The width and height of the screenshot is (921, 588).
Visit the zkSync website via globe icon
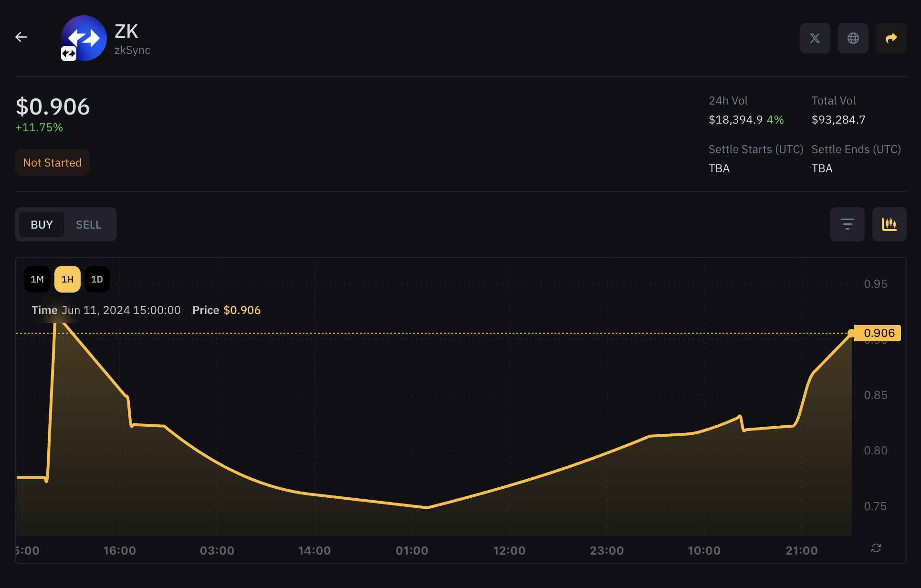point(853,38)
